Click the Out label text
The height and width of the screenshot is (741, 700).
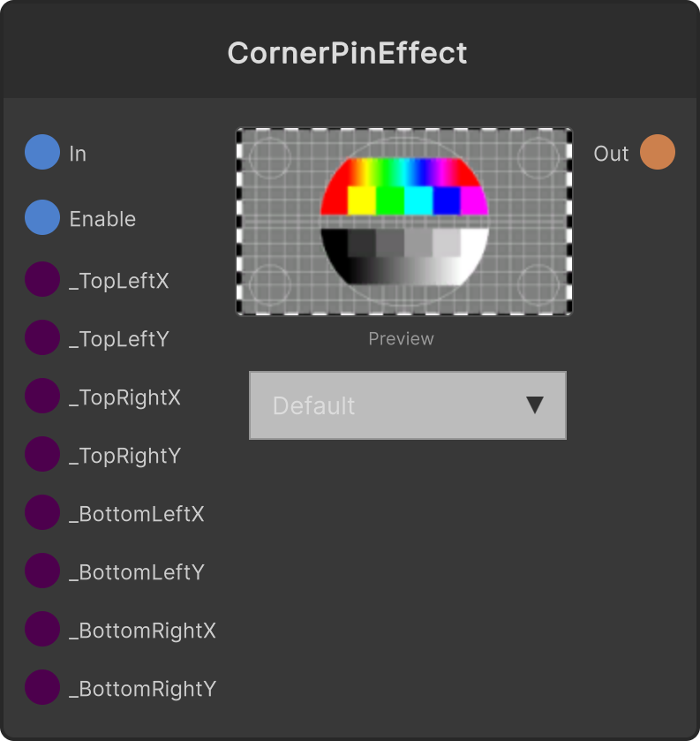(611, 154)
